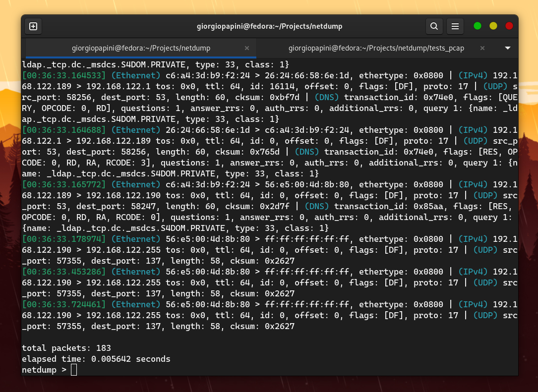Close the terminal window with red button

click(x=509, y=26)
